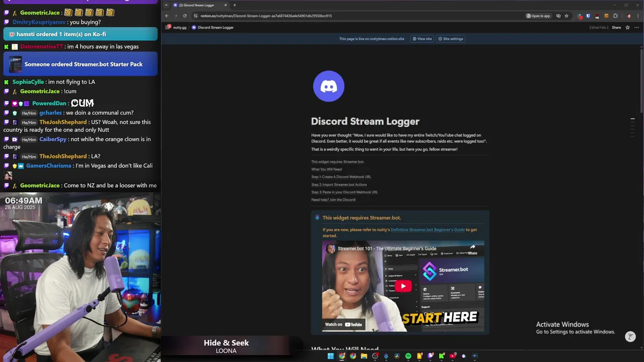This screenshot has width=644, height=362.
Task: Open DaVinci Resolve in taskbar
Action: click(397, 356)
